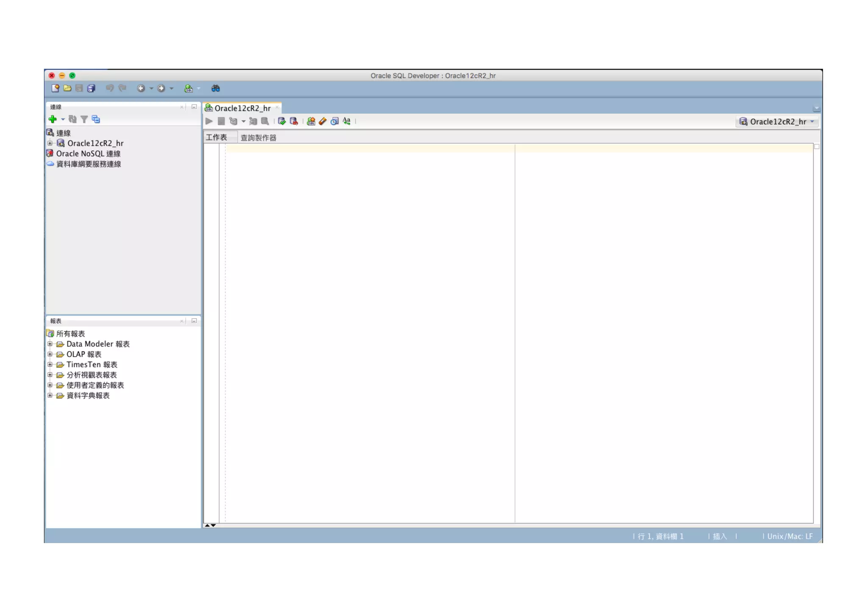868x613 pixels.
Task: Open the tab list dropdown at the editor's right edge
Action: click(x=817, y=108)
